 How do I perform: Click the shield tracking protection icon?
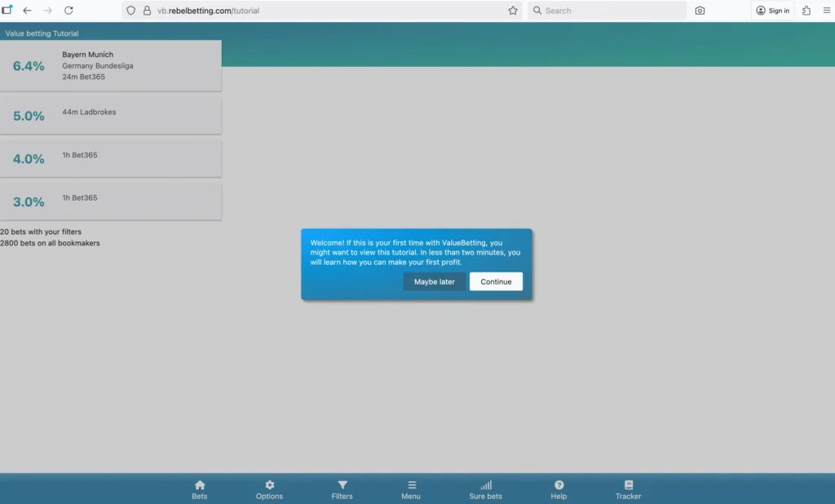[x=131, y=11]
